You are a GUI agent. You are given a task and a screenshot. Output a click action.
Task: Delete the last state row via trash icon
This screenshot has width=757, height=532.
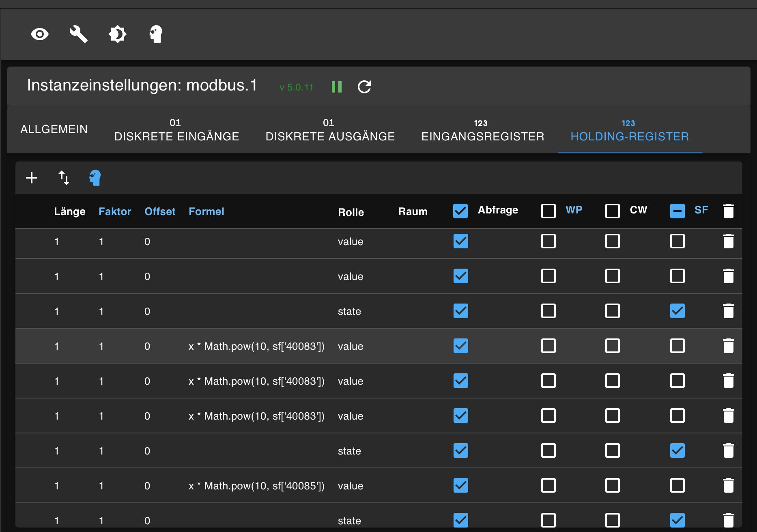[729, 521]
